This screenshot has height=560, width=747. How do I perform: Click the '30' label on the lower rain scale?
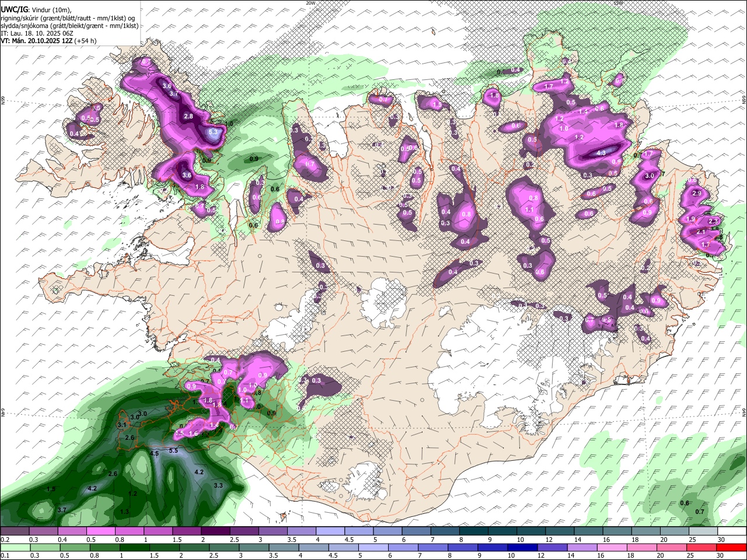click(x=721, y=555)
